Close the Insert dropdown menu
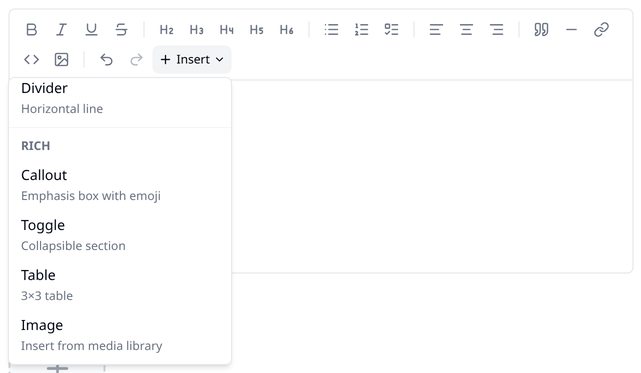 click(192, 60)
